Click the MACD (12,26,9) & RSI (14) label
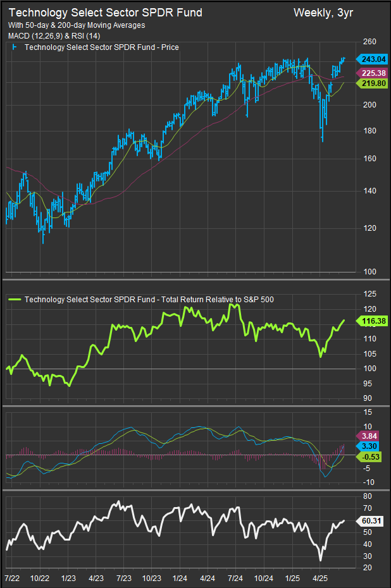391x588 pixels. (x=54, y=36)
